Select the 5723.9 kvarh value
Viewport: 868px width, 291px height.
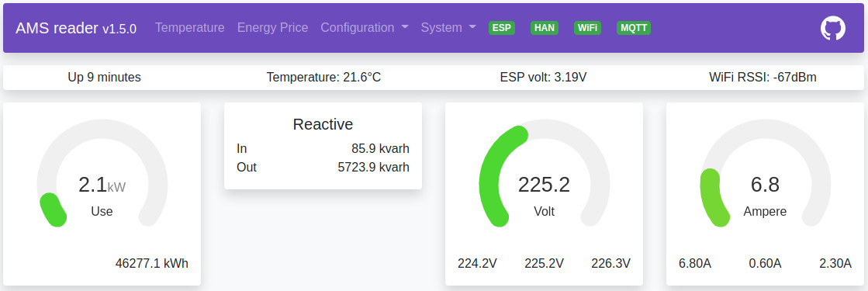coord(374,167)
